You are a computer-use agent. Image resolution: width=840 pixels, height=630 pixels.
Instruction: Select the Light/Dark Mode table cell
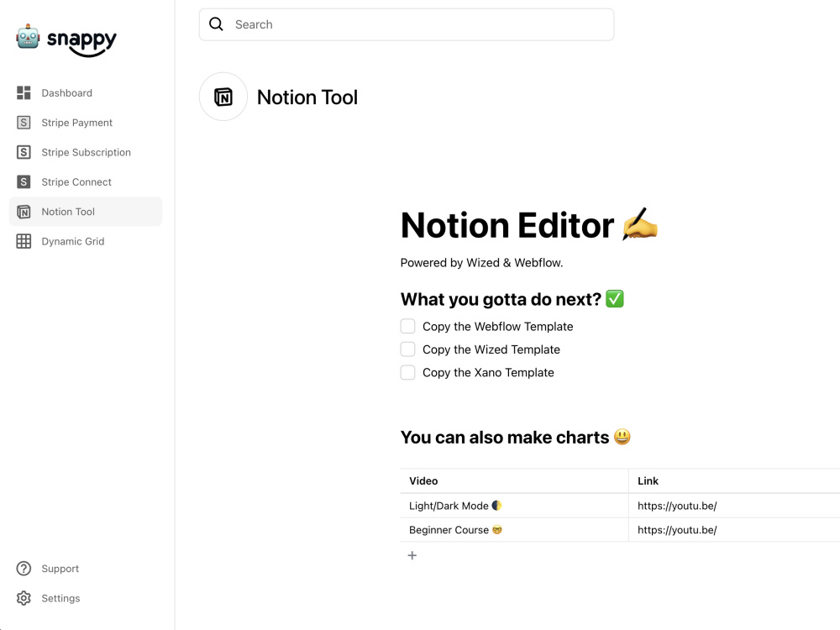514,506
